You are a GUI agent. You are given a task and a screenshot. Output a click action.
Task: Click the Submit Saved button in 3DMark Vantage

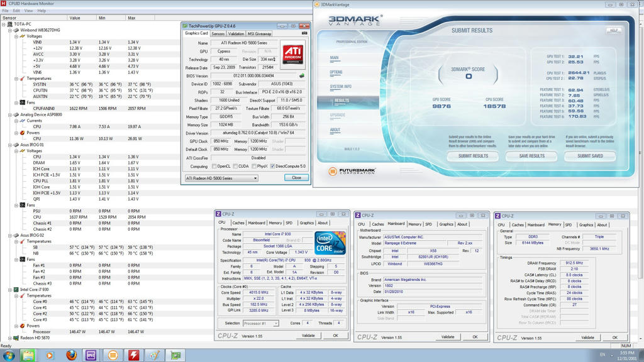[590, 156]
